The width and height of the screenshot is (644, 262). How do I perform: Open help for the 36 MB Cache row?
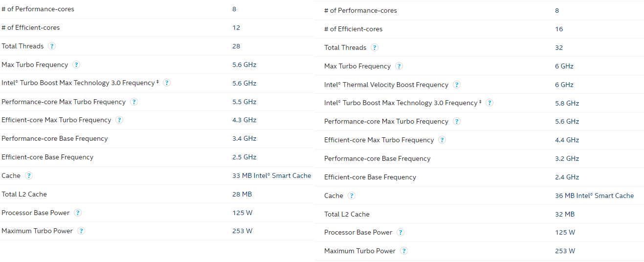(x=352, y=196)
